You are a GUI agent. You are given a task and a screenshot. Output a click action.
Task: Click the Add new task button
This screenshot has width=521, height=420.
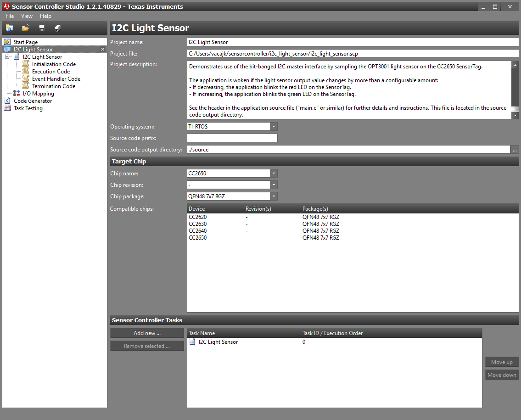point(147,333)
